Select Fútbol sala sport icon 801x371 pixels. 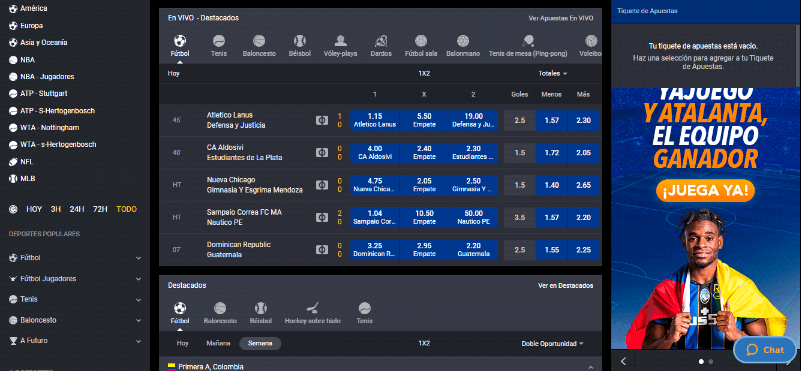pos(421,41)
